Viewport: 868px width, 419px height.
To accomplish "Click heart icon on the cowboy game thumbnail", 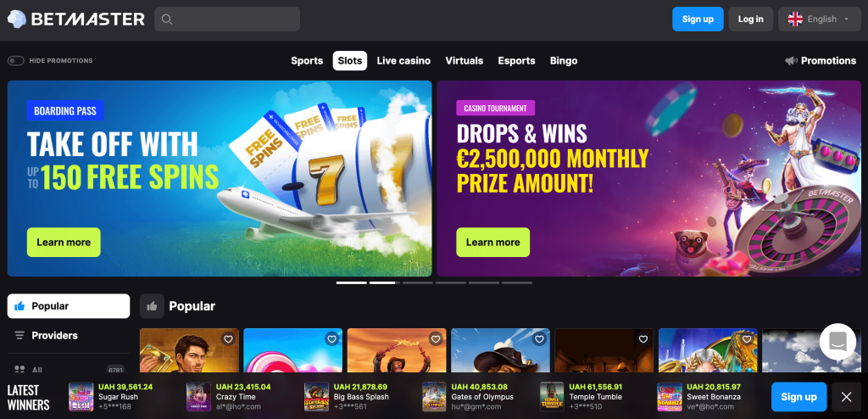I will coord(540,338).
